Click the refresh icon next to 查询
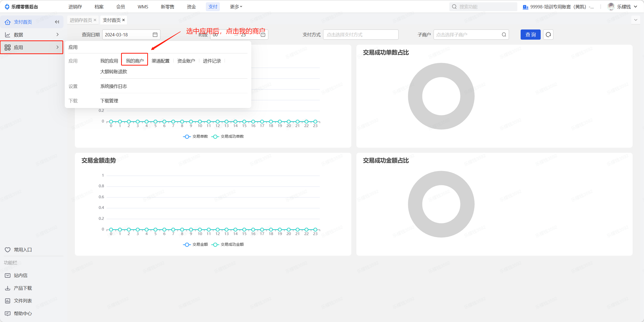The width and height of the screenshot is (644, 322). pos(548,35)
